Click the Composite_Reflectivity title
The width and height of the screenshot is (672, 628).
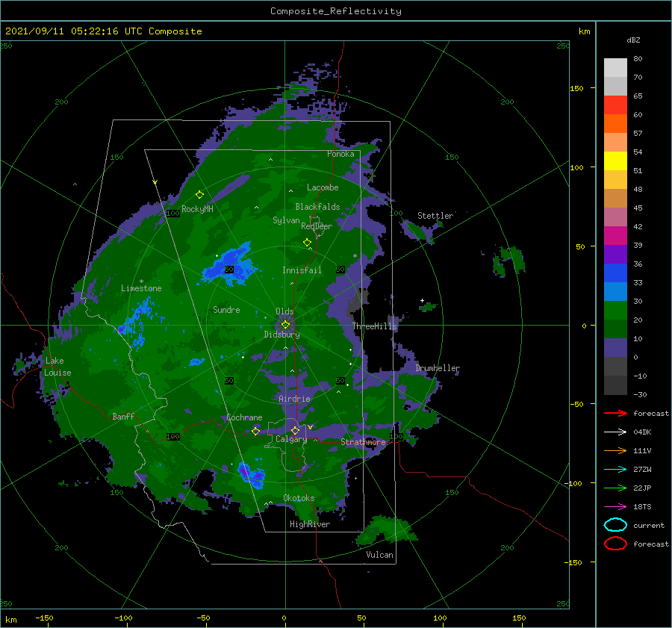[x=336, y=11]
